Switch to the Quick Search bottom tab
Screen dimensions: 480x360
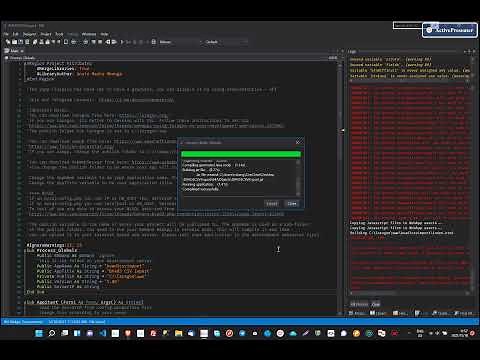coord(440,313)
